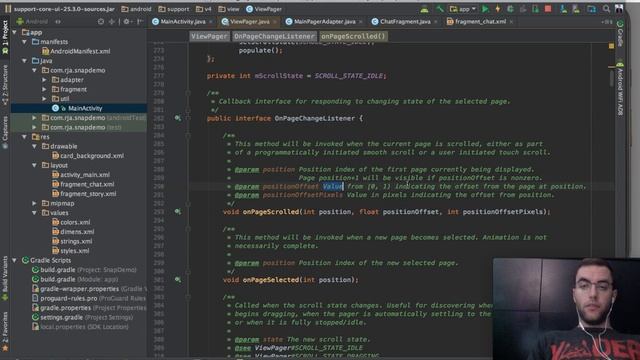The width and height of the screenshot is (640, 360).
Task: Click the Scroll from Source target icon
Action: tap(101, 21)
